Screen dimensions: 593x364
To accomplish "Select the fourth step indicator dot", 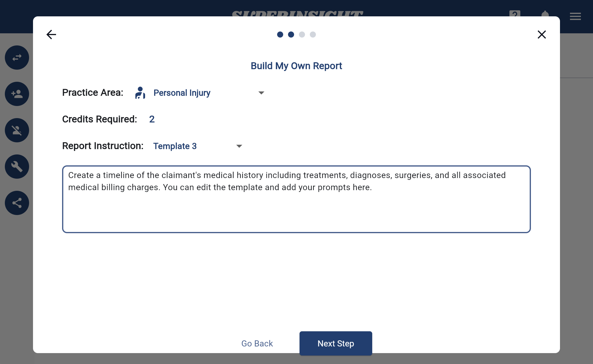I will (313, 35).
